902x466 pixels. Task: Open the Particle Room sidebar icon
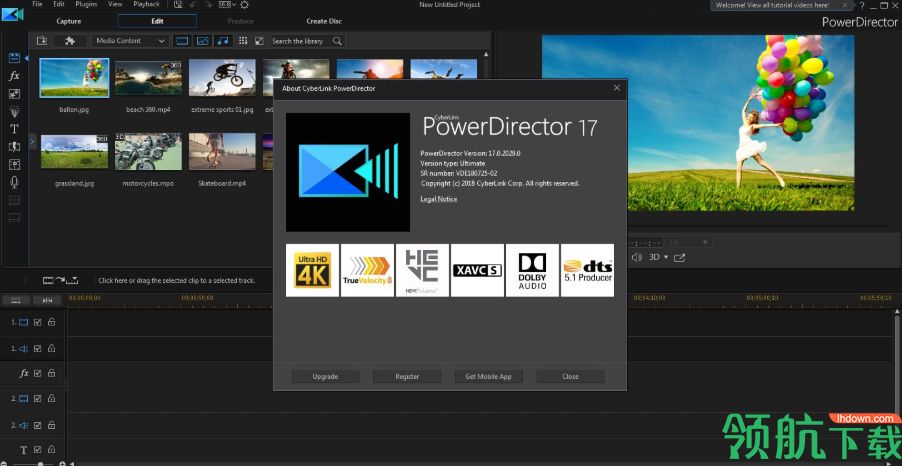click(14, 112)
